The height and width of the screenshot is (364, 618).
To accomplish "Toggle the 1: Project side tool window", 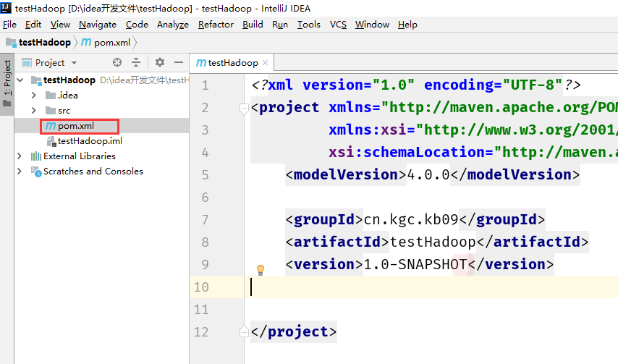I will pos(7,84).
